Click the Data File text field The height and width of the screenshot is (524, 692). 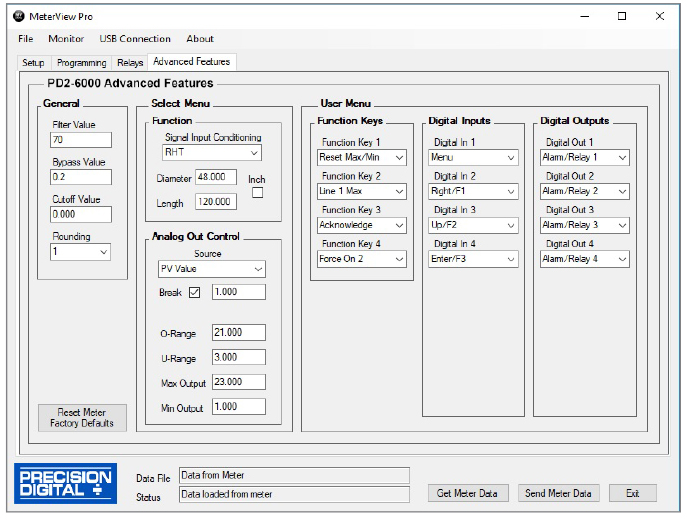pos(294,475)
